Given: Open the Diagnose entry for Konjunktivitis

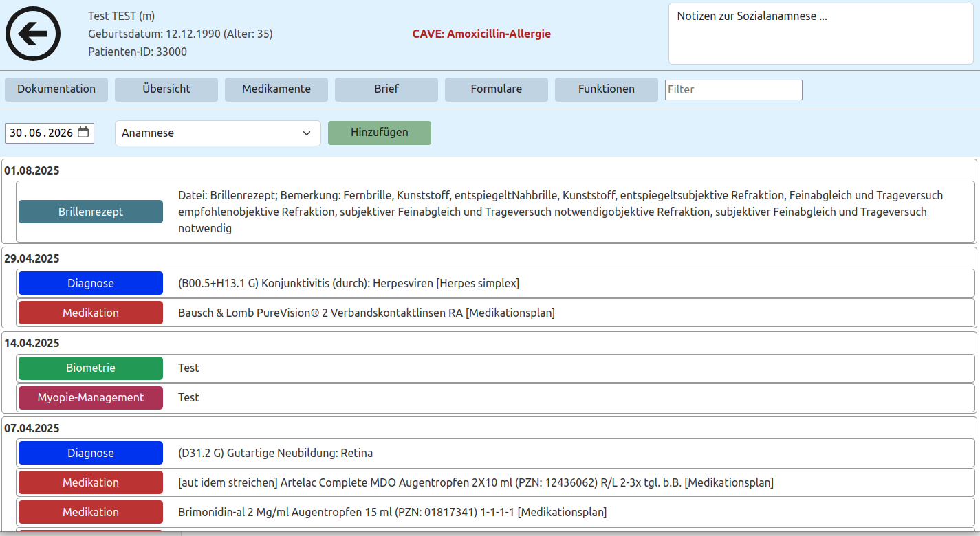Looking at the screenshot, I should (91, 283).
